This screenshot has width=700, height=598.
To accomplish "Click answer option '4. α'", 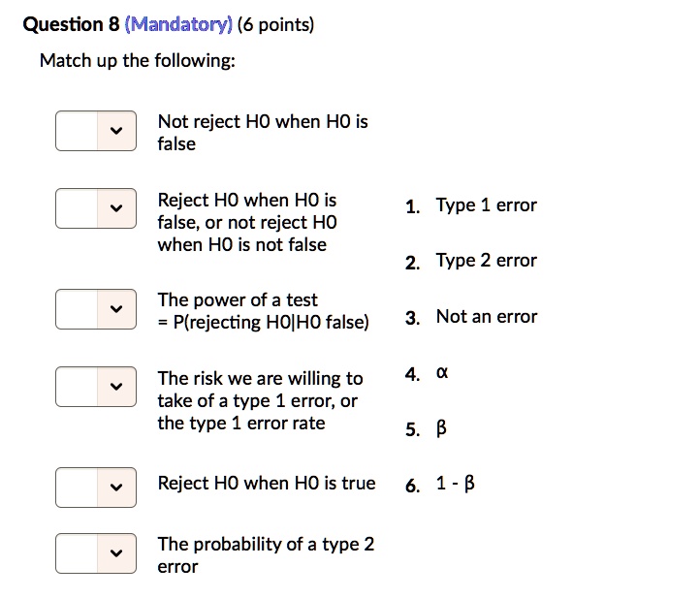I will [427, 373].
